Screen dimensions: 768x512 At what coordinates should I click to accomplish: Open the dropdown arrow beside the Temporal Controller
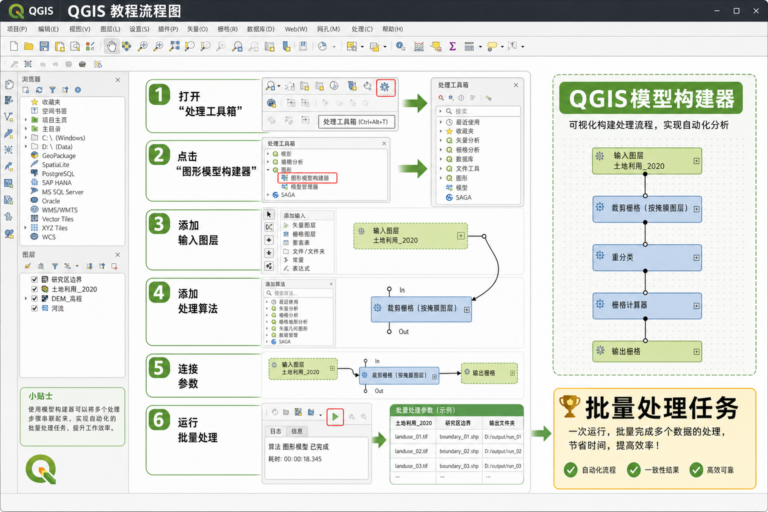pos(334,47)
